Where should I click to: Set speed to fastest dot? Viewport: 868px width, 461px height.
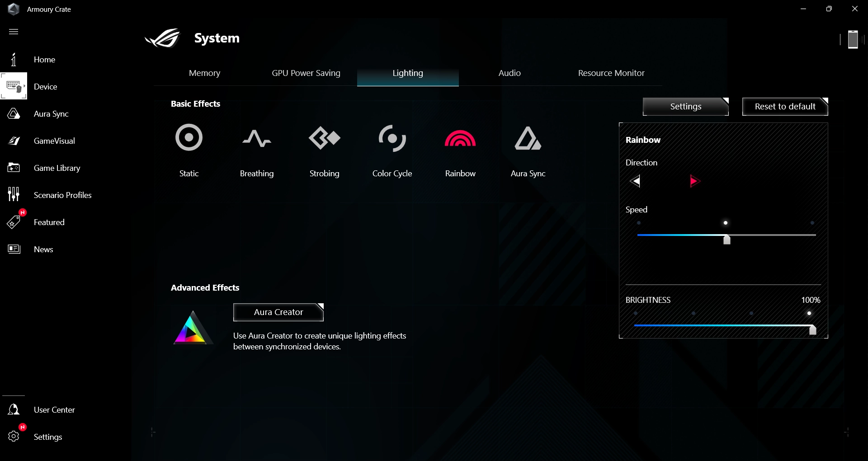click(812, 223)
